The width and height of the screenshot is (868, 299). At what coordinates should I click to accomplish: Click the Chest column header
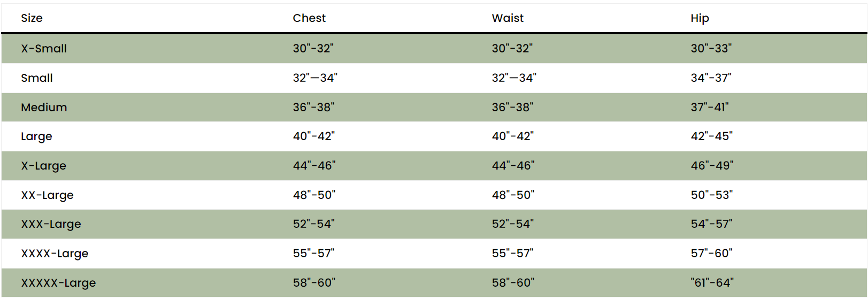[309, 18]
